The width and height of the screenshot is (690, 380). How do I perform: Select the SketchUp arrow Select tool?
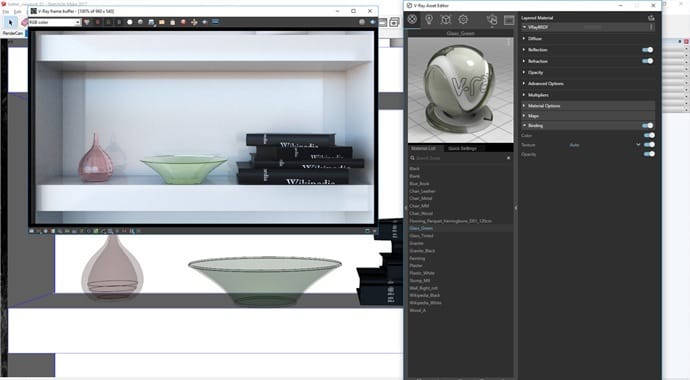click(x=11, y=22)
